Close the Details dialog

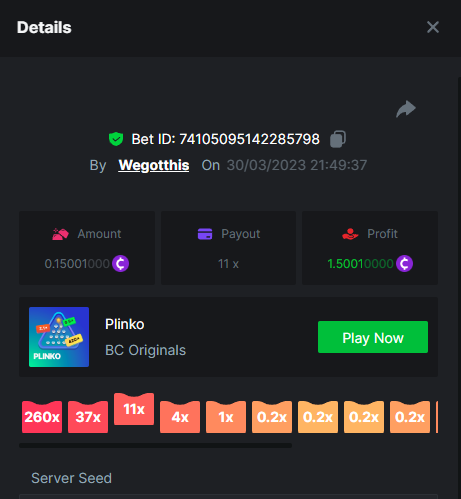tap(433, 27)
